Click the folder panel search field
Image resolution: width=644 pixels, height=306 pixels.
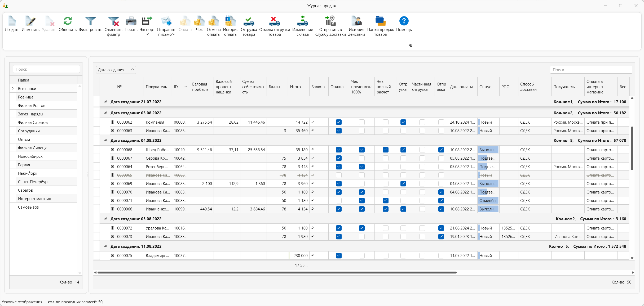[46, 69]
